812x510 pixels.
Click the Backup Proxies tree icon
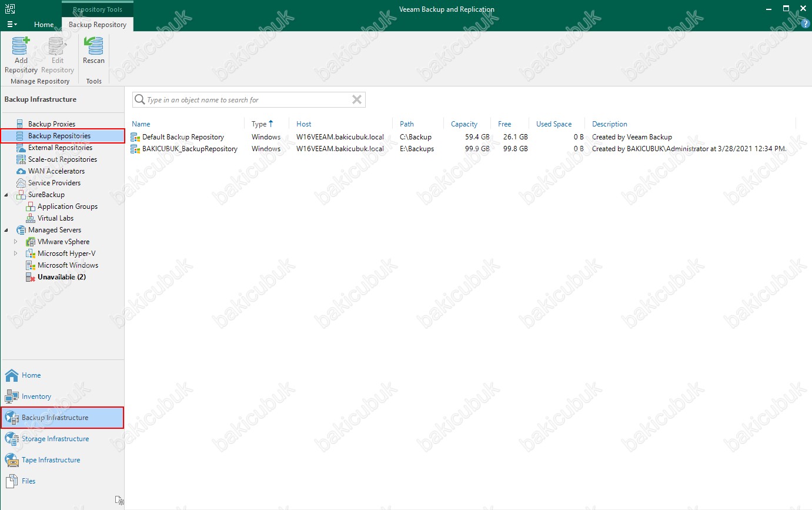pyautogui.click(x=21, y=124)
